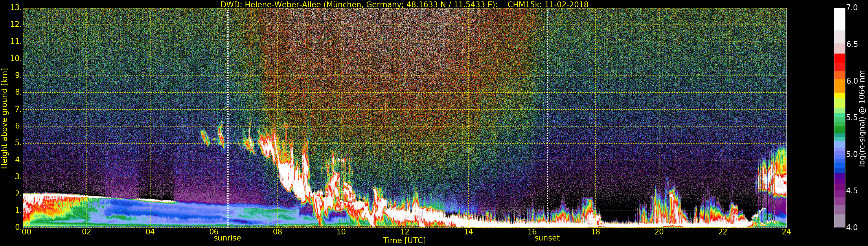Click the '7.0' colorbar scale value
Image resolution: width=868 pixels, height=246 pixels.
[x=852, y=8]
